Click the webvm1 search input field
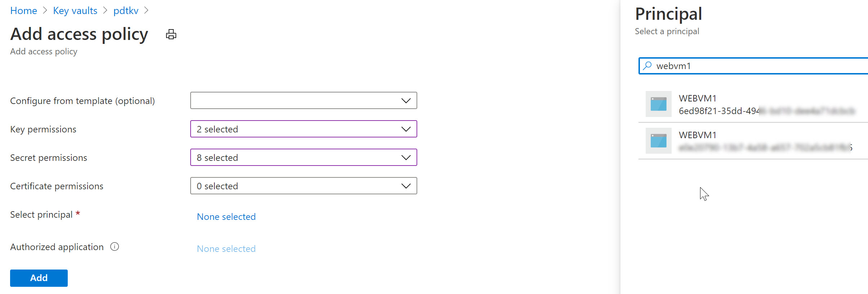Screen dimensions: 868x294 [x=721, y=66]
